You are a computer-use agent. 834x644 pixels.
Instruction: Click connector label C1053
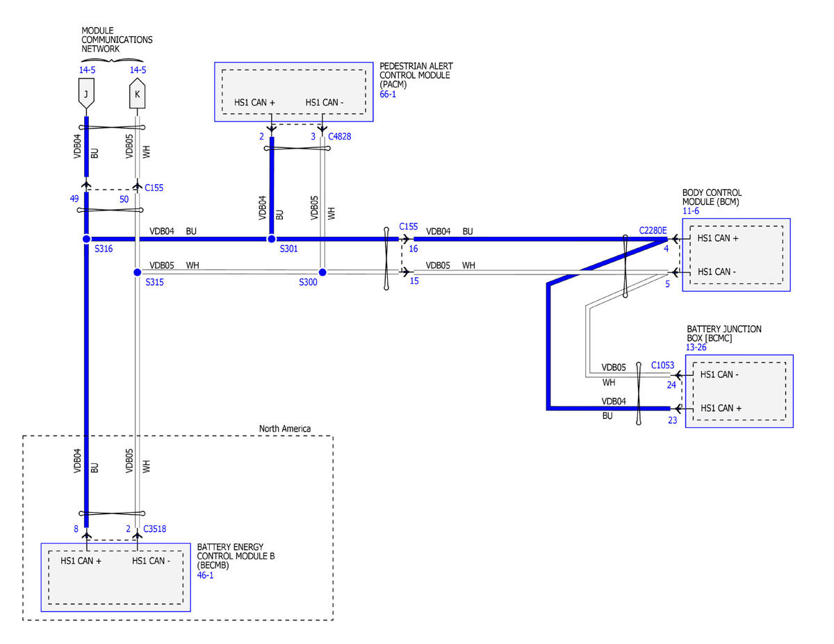click(662, 365)
